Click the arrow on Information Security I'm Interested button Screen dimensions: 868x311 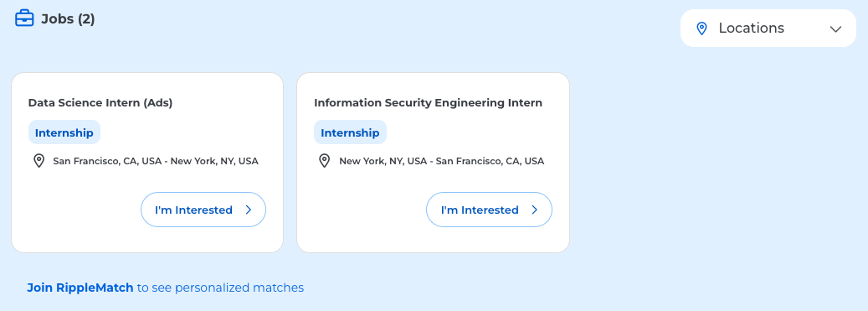(534, 210)
